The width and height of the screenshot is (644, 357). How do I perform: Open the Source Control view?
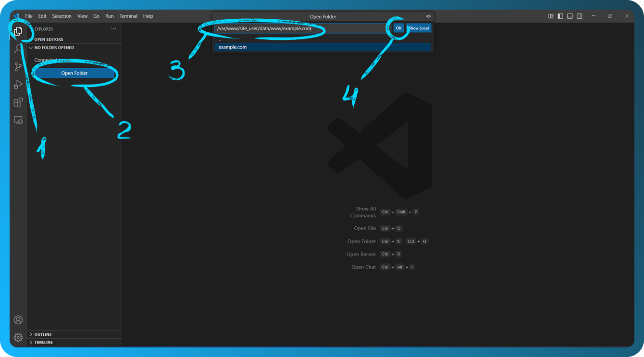point(18,66)
